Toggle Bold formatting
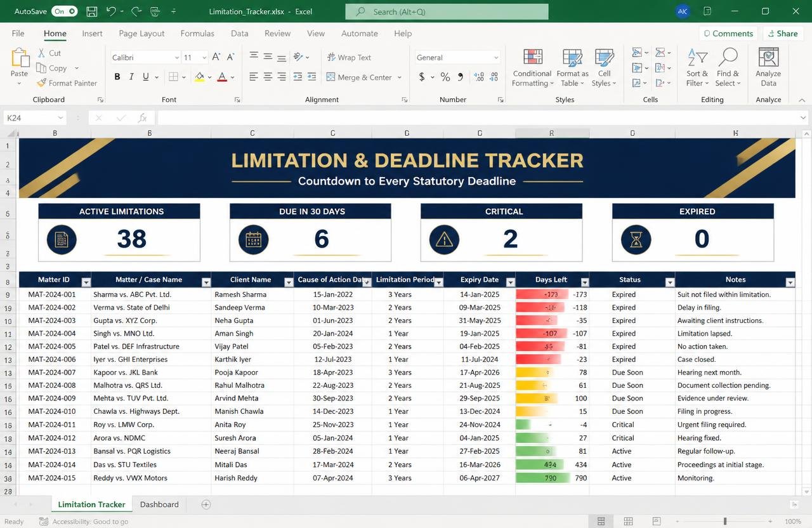 (x=117, y=77)
